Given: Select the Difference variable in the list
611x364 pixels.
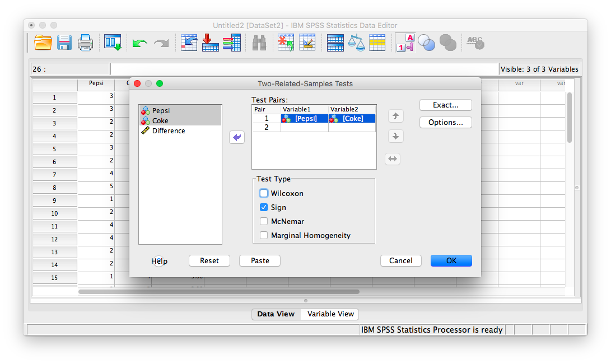Looking at the screenshot, I should click(x=168, y=130).
